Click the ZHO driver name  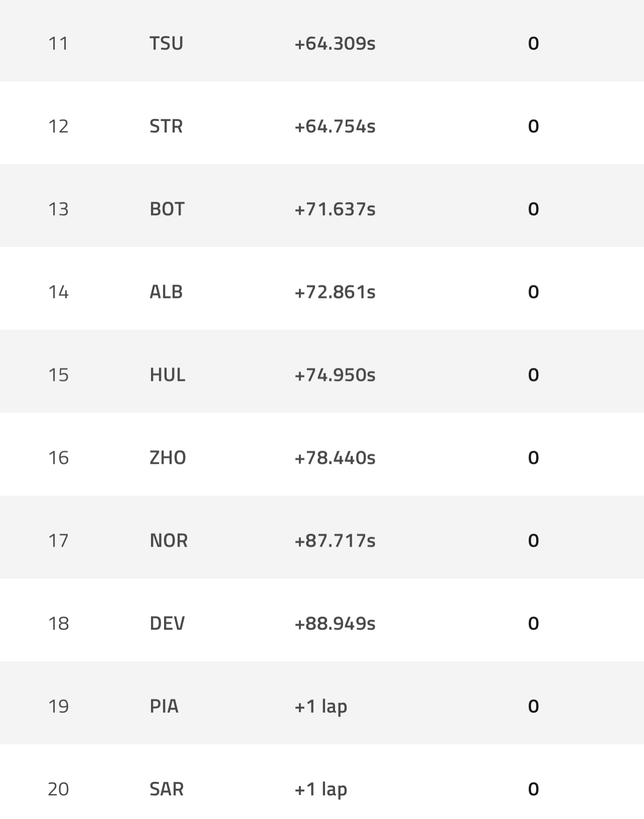(x=168, y=458)
